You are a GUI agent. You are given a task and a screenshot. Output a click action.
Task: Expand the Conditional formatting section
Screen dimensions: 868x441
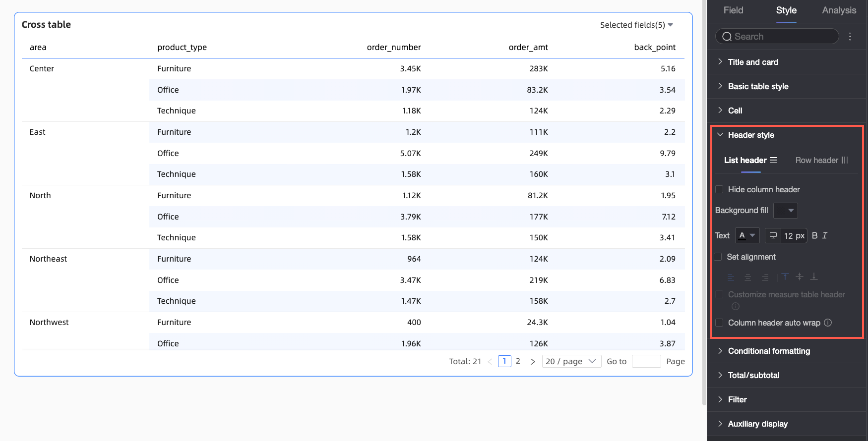[x=787, y=351]
